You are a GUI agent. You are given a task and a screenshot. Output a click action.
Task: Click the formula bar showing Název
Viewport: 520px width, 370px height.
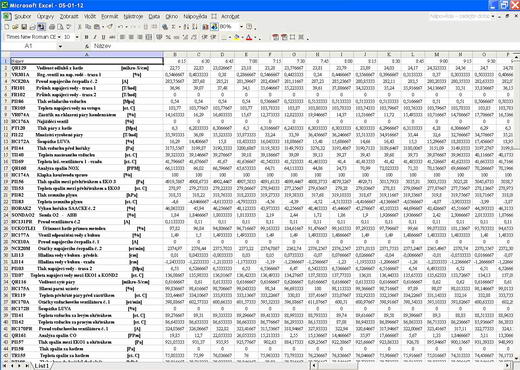pyautogui.click(x=300, y=46)
